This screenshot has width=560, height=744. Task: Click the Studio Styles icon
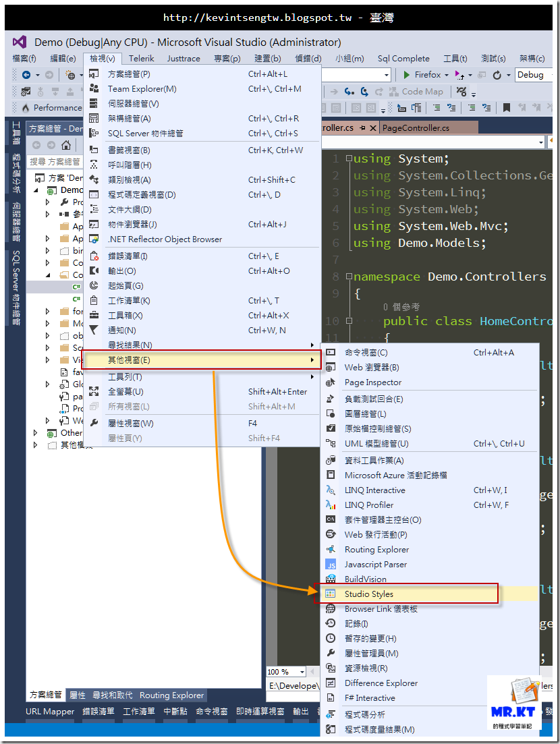pos(331,594)
